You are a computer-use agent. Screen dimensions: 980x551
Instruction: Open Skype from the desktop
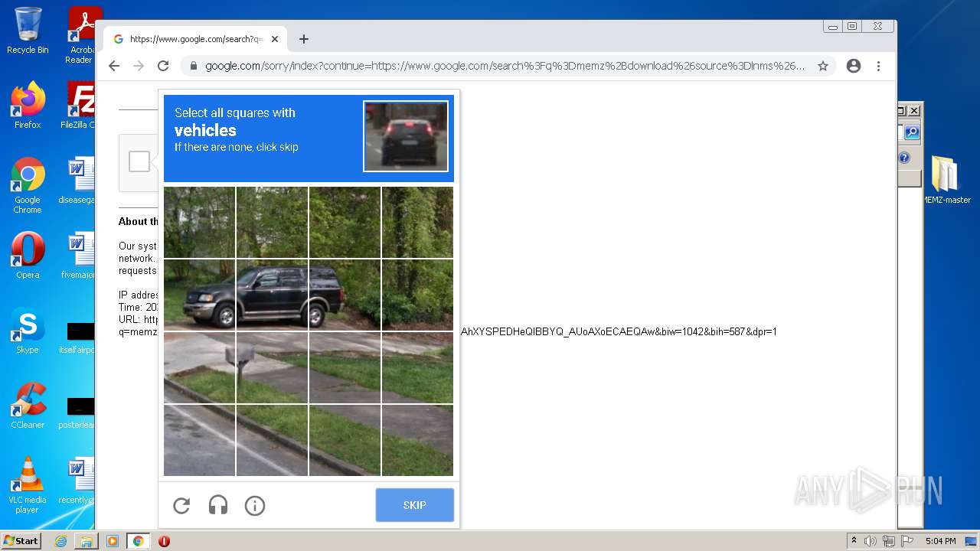(28, 331)
